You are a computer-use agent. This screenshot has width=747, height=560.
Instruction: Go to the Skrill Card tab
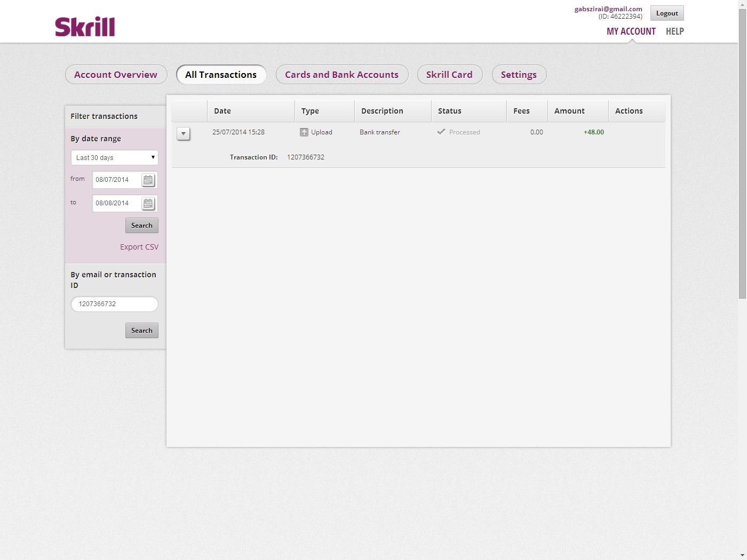point(449,75)
